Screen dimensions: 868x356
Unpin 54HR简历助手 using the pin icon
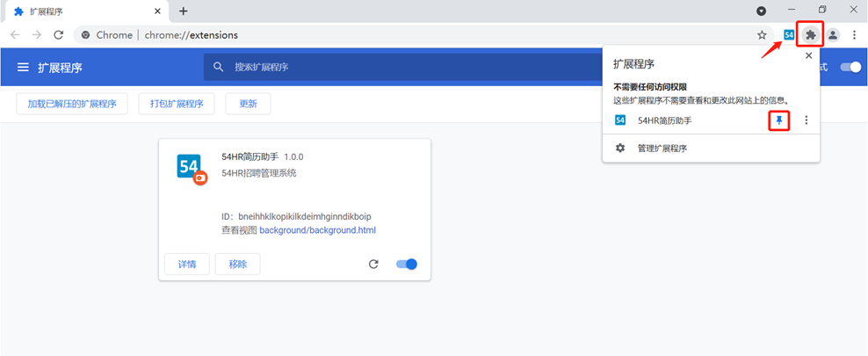[x=779, y=120]
